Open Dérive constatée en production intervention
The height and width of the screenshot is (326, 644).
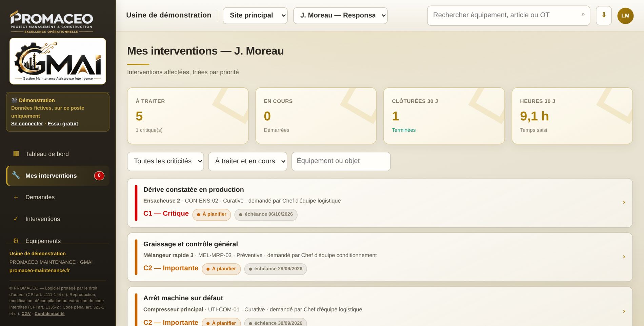click(x=380, y=203)
